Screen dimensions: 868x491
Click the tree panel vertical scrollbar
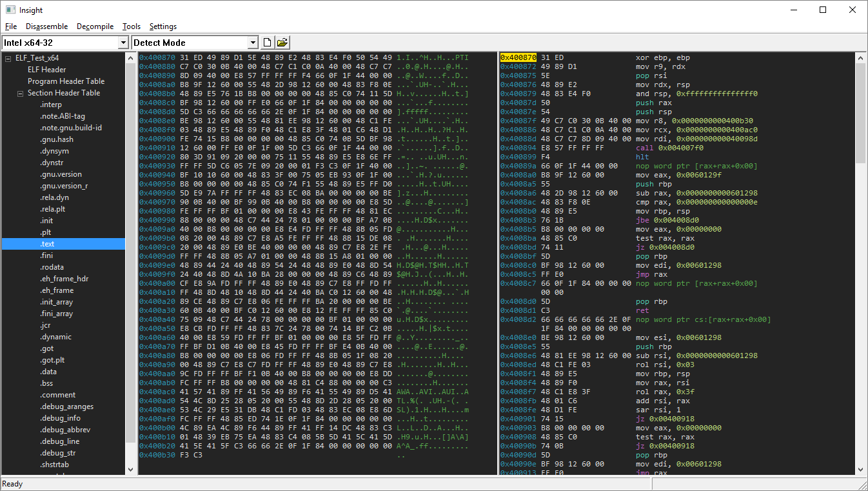130,263
